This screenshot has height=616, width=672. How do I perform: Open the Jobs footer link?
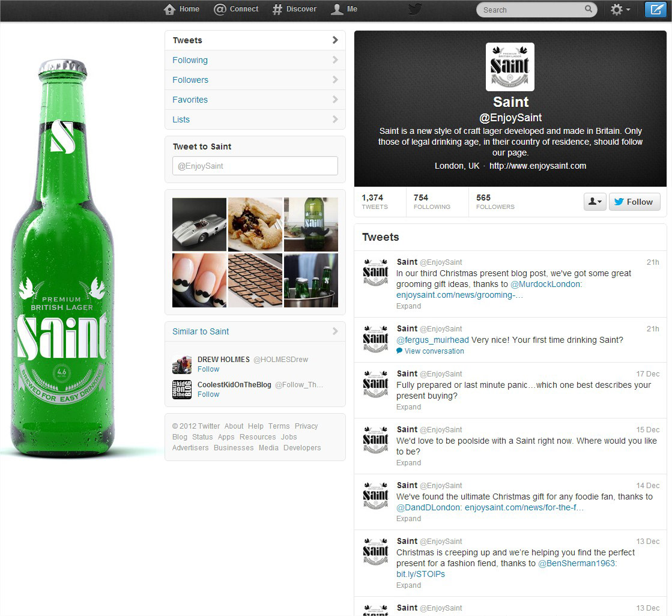coord(289,437)
